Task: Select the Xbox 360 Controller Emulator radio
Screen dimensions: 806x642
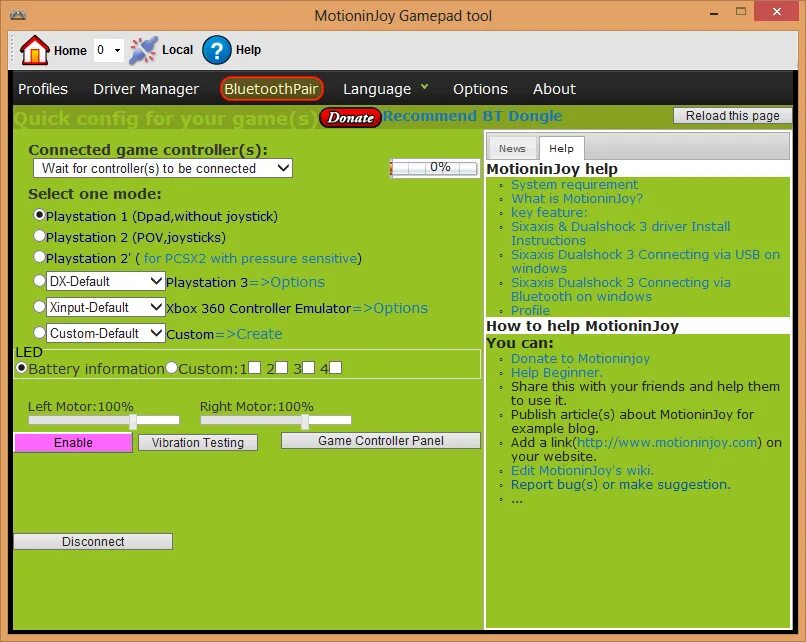Action: (39, 306)
